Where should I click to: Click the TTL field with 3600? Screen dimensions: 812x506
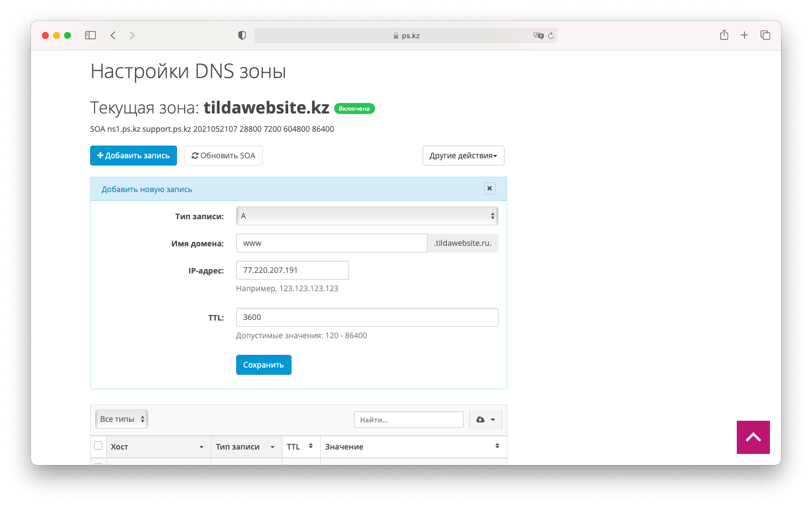(x=367, y=317)
